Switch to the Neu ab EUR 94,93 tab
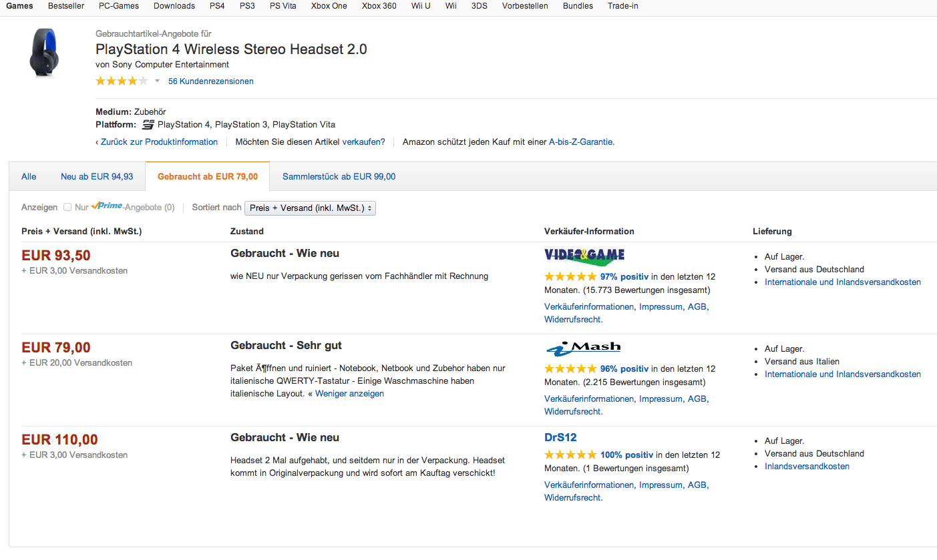Screen dimensions: 937x560 [97, 177]
